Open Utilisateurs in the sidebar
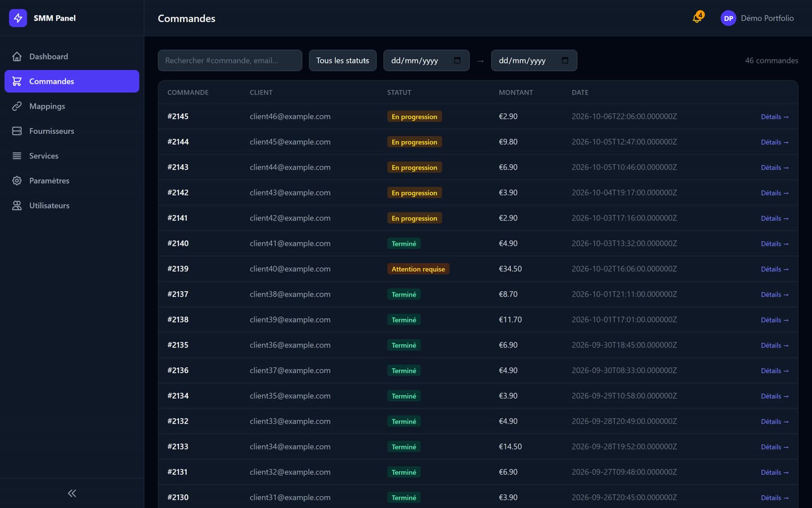812x508 pixels. coord(72,206)
